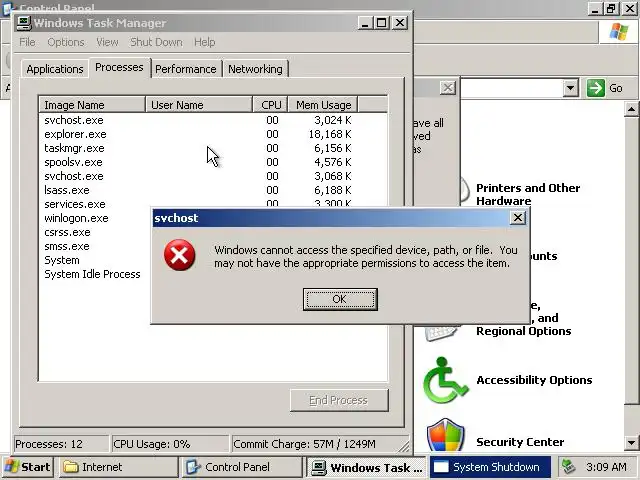Open Regional Options category link
640x480 pixels.
click(x=523, y=331)
